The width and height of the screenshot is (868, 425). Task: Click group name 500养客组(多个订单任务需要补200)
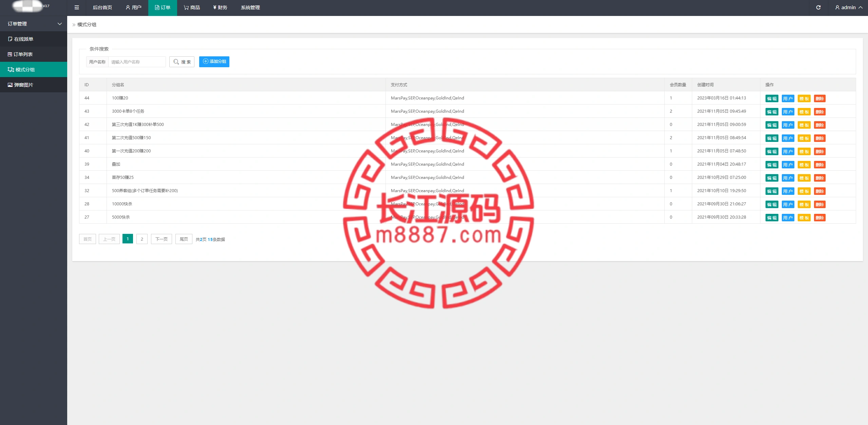(145, 191)
